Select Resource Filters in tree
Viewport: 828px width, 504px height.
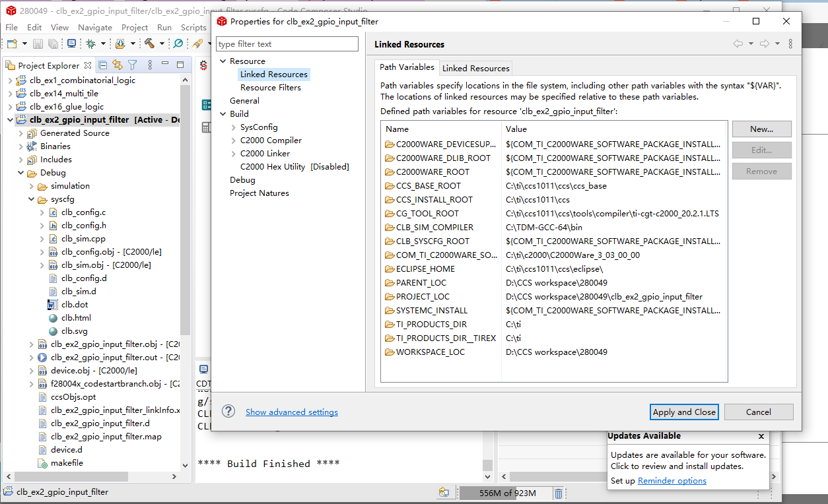tap(271, 88)
